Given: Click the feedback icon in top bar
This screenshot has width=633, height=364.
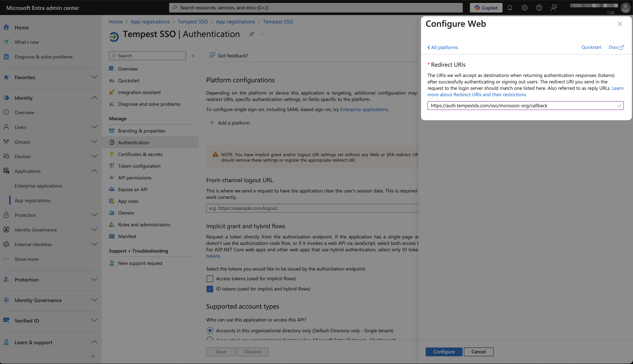Looking at the screenshot, I should (554, 8).
